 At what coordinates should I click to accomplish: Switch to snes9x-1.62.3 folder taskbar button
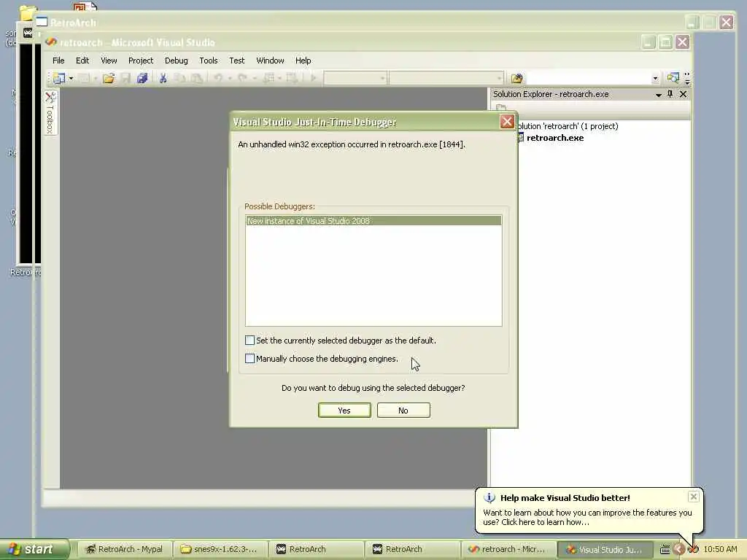click(x=220, y=549)
